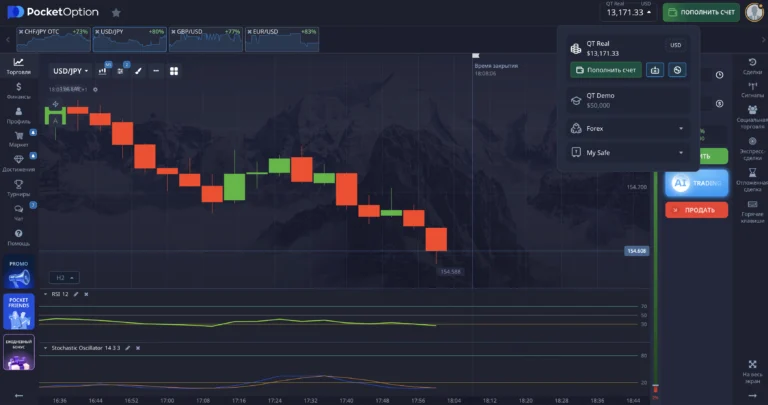The height and width of the screenshot is (405, 768).
Task: Open the USD/JPY asset selector dropdown
Action: click(x=71, y=71)
